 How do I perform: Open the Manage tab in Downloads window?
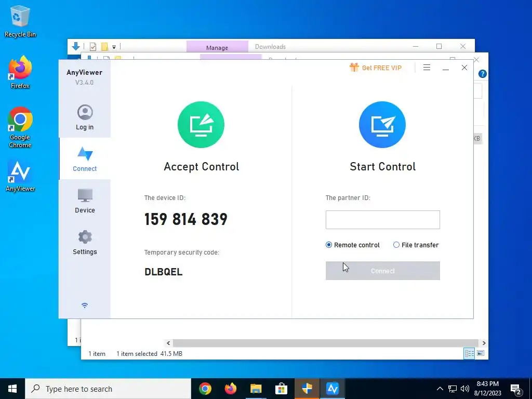pos(217,47)
